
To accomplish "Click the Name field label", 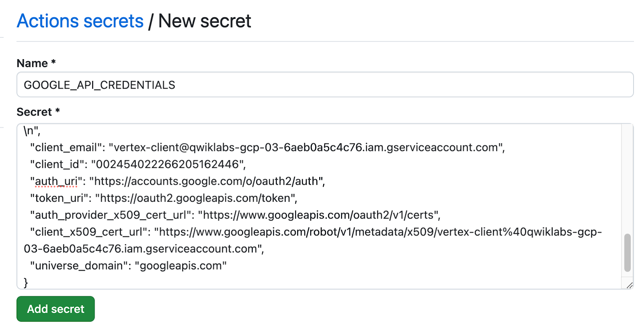I will (x=32, y=63).
